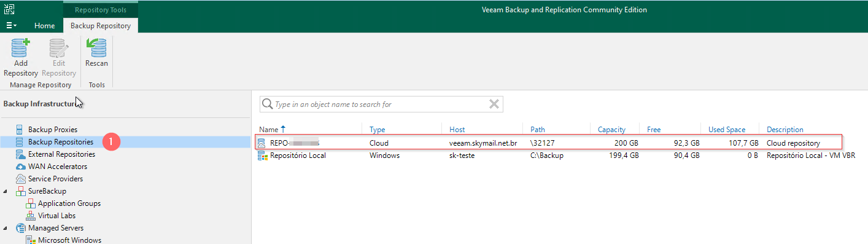Image resolution: width=868 pixels, height=244 pixels.
Task: Switch to the Home tab
Action: 45,26
